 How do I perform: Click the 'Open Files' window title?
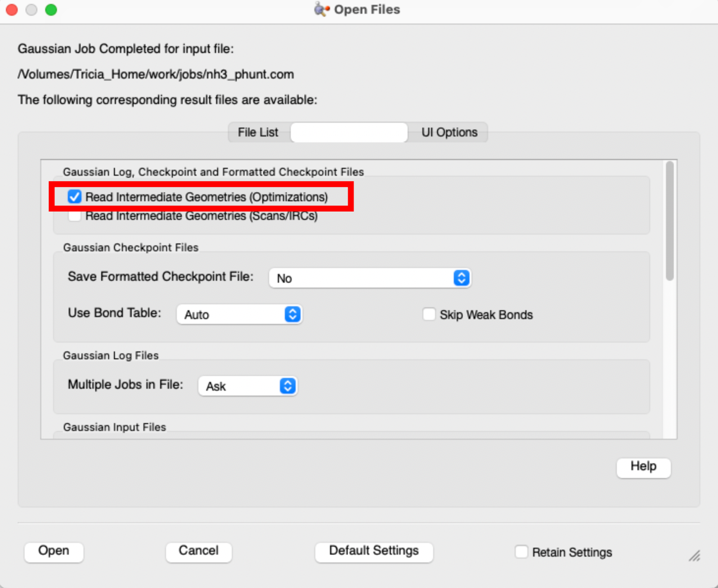(x=367, y=10)
